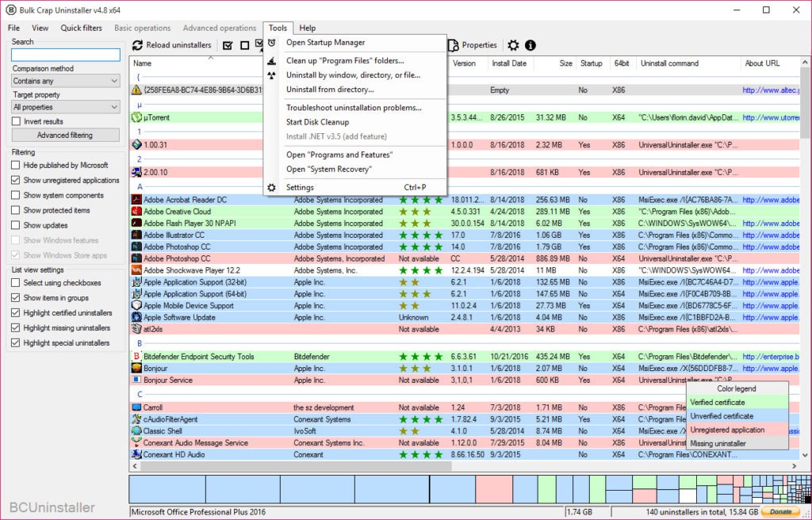Click the Adobe Illustrator CC icon
Screen dimensions: 812x520
pos(136,235)
